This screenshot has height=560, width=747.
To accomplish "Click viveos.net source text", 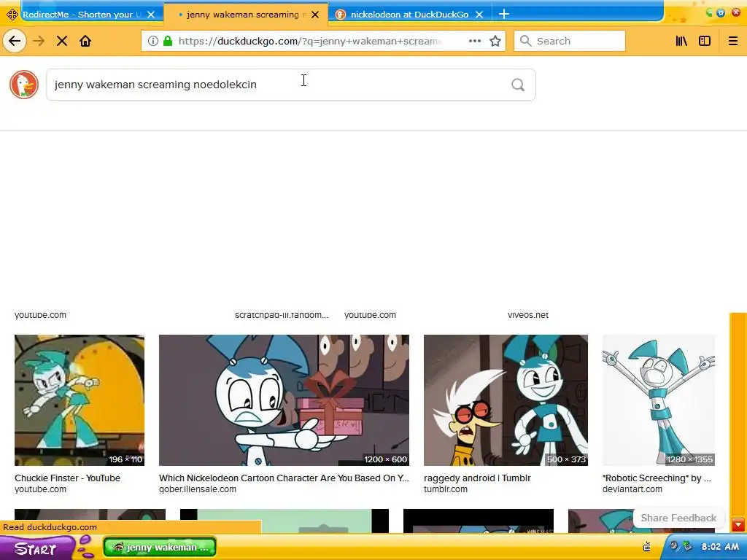I will click(528, 315).
